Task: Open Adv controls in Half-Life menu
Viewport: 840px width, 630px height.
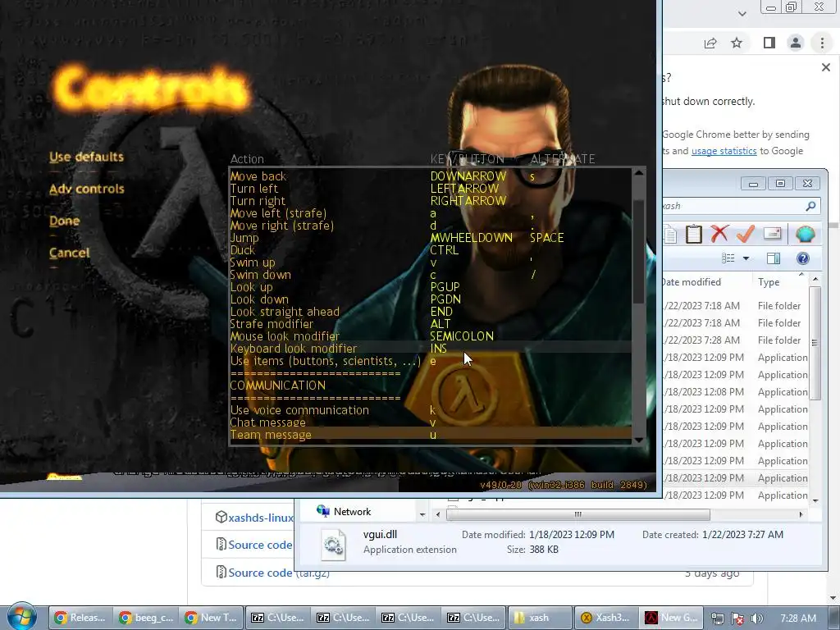Action: (86, 189)
